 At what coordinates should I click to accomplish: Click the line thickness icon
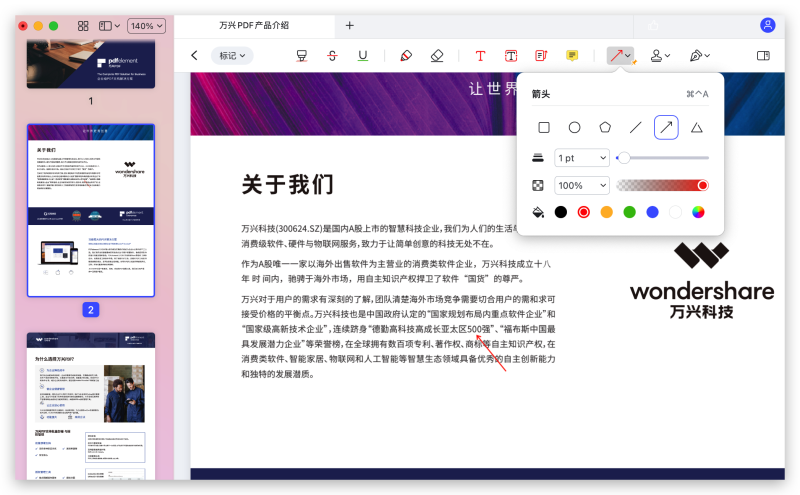point(538,158)
